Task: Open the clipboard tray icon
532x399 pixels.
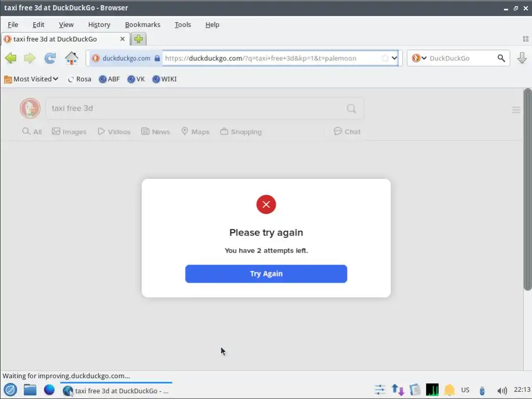Action: (x=415, y=390)
